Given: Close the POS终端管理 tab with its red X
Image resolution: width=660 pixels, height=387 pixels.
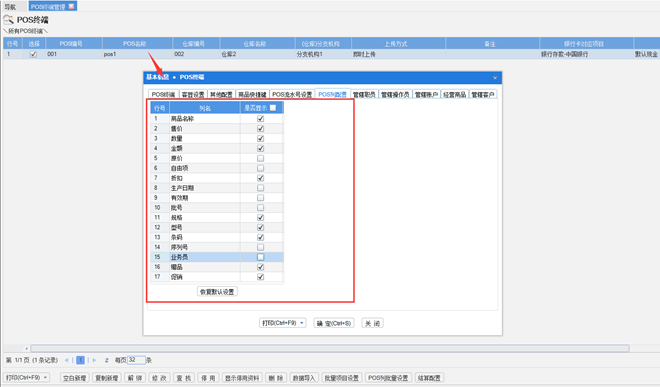Looking at the screenshot, I should (x=71, y=6).
